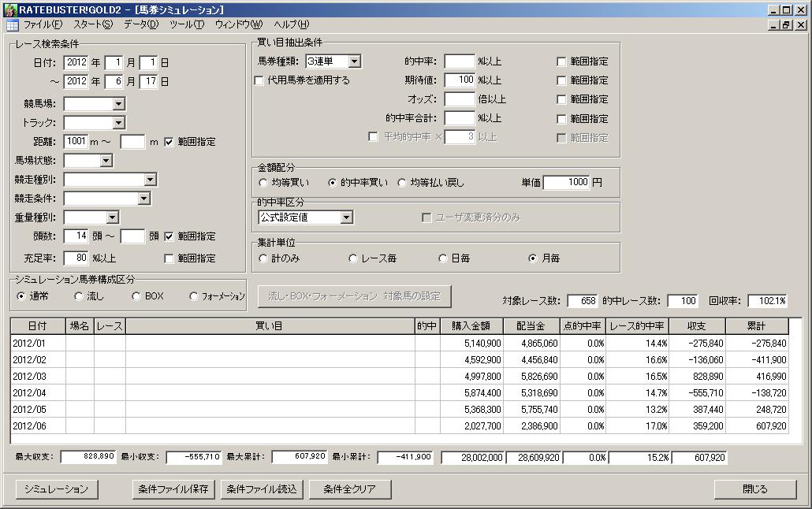Uncheck 範囲指定 for 距離
Image resolution: width=812 pixels, height=509 pixels.
[x=169, y=142]
